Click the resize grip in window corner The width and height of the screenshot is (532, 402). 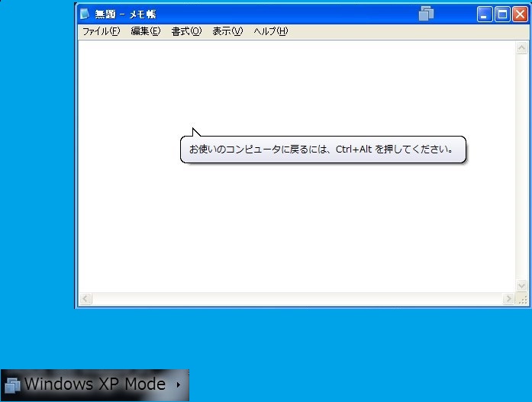click(x=523, y=299)
